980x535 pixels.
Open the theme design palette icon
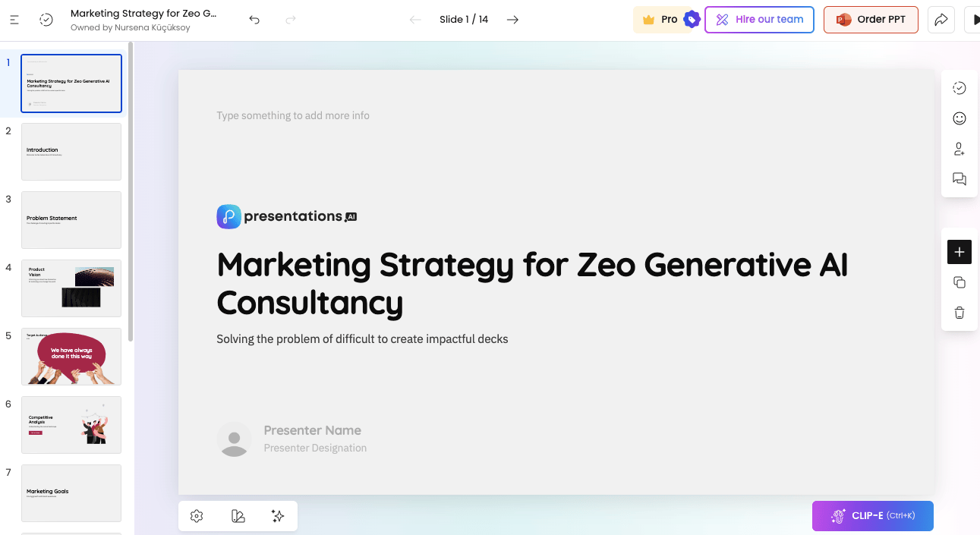pyautogui.click(x=238, y=516)
